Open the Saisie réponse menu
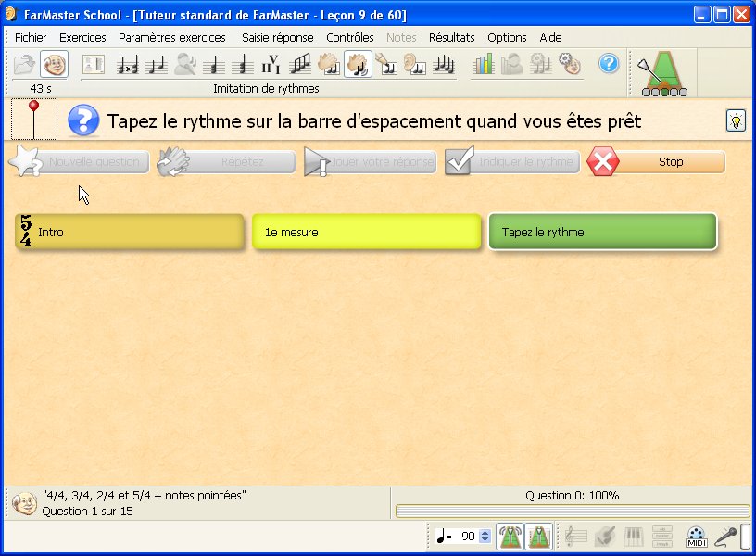This screenshot has height=556, width=756. tap(277, 38)
